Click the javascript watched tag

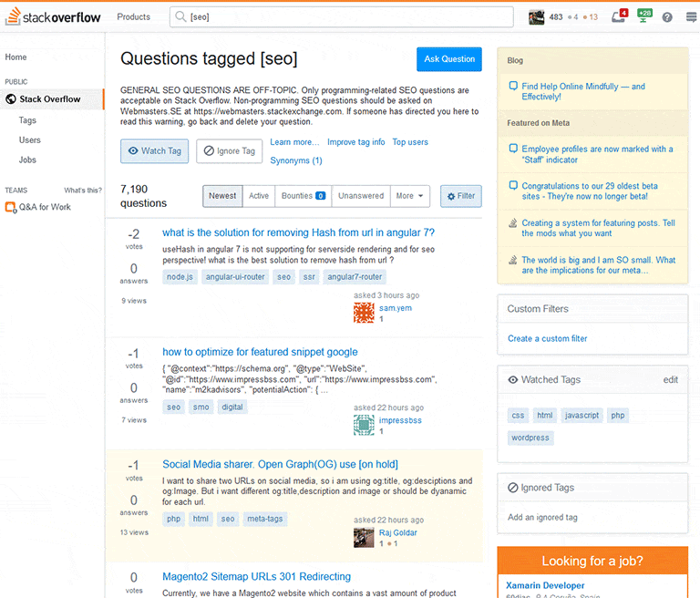pyautogui.click(x=582, y=416)
